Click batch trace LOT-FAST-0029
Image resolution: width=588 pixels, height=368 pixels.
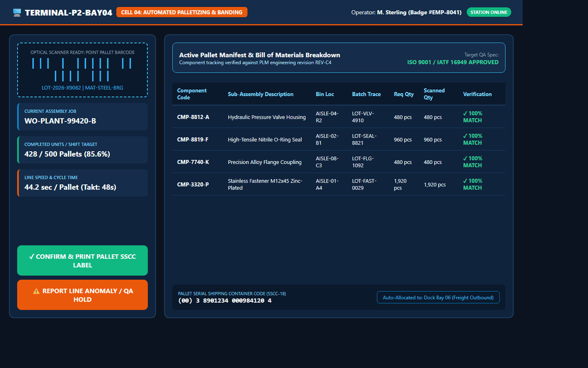point(365,184)
